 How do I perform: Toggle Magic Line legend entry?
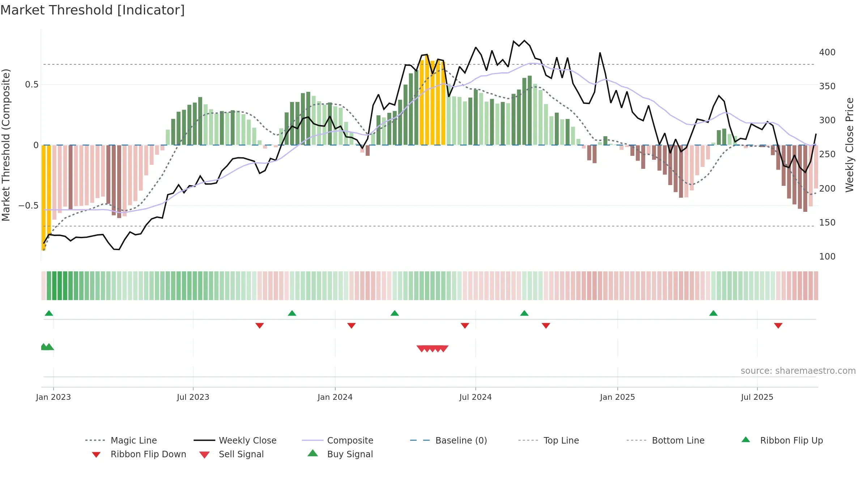(x=121, y=440)
